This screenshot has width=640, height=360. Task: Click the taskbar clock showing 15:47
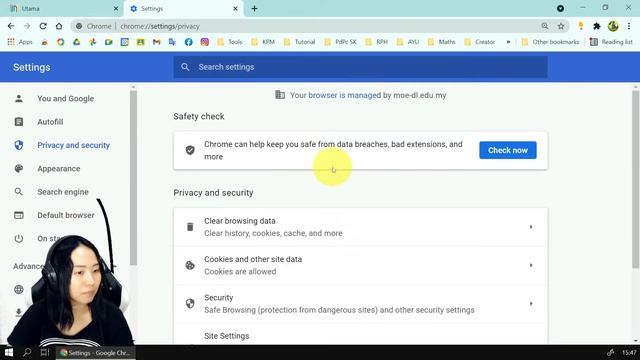tap(629, 352)
